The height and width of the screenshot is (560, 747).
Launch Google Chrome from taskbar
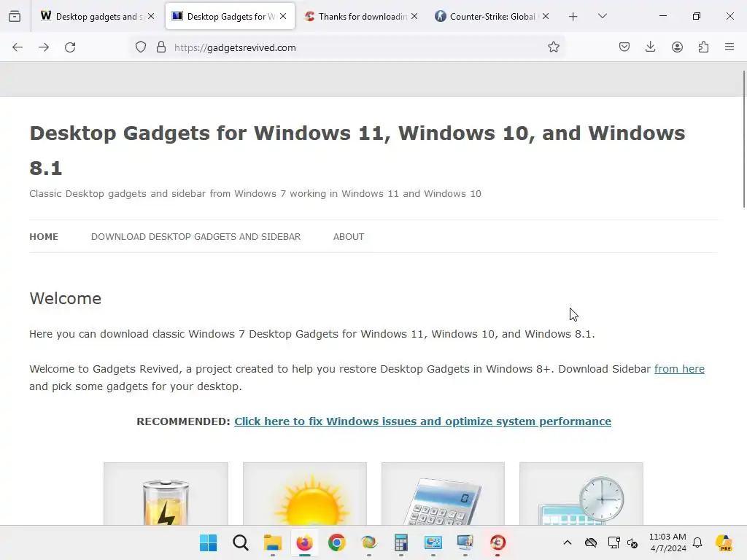(x=337, y=542)
